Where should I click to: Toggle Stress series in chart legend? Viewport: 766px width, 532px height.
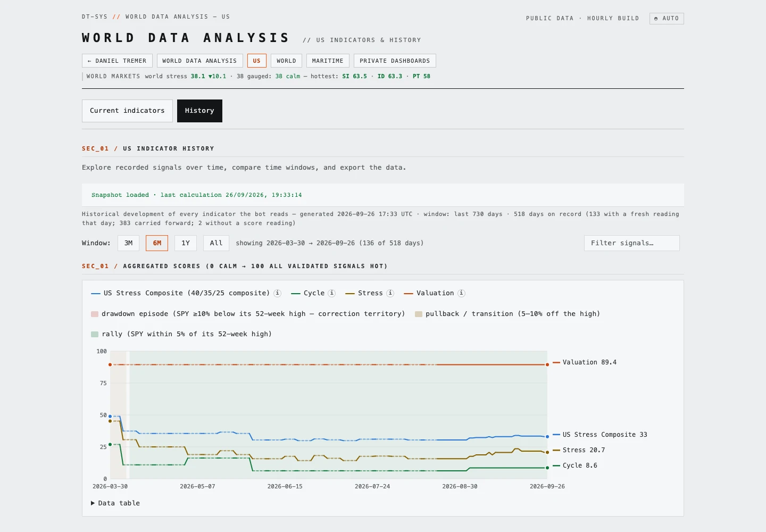pyautogui.click(x=364, y=293)
